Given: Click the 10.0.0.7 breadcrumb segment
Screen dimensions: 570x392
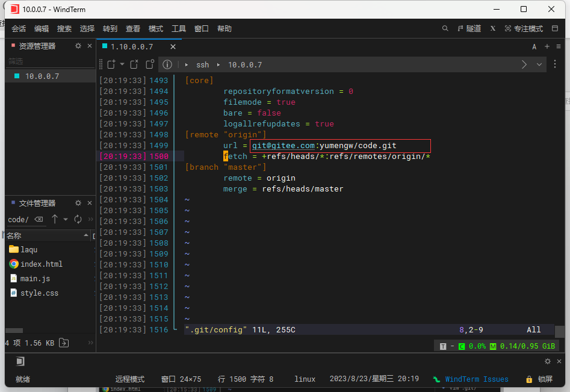Looking at the screenshot, I should click(244, 64).
